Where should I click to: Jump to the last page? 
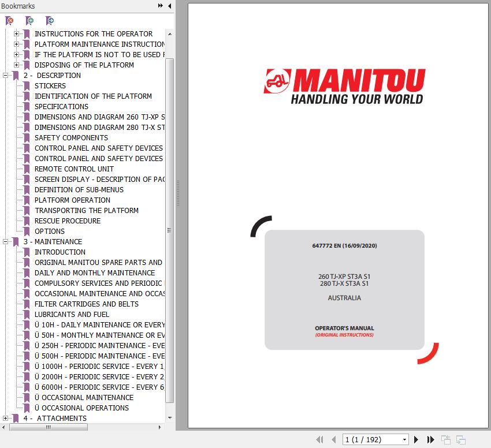(430, 439)
